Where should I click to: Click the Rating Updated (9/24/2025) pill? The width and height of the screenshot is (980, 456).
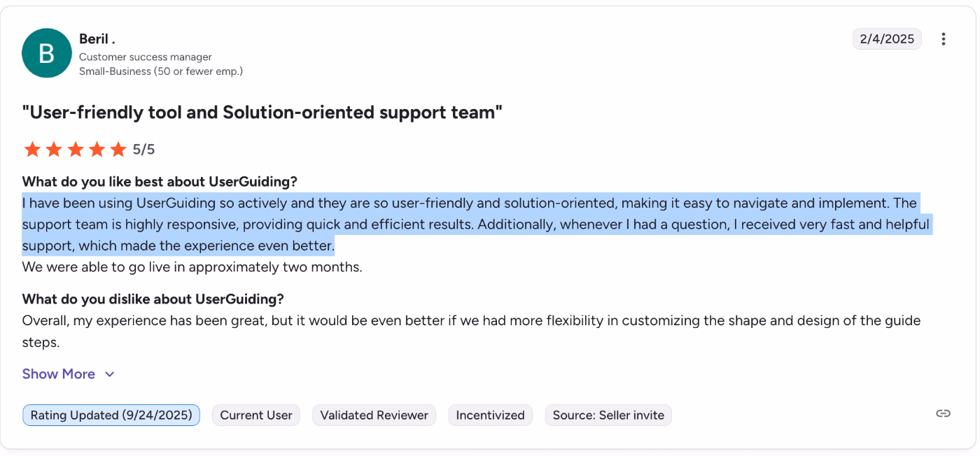pos(111,415)
